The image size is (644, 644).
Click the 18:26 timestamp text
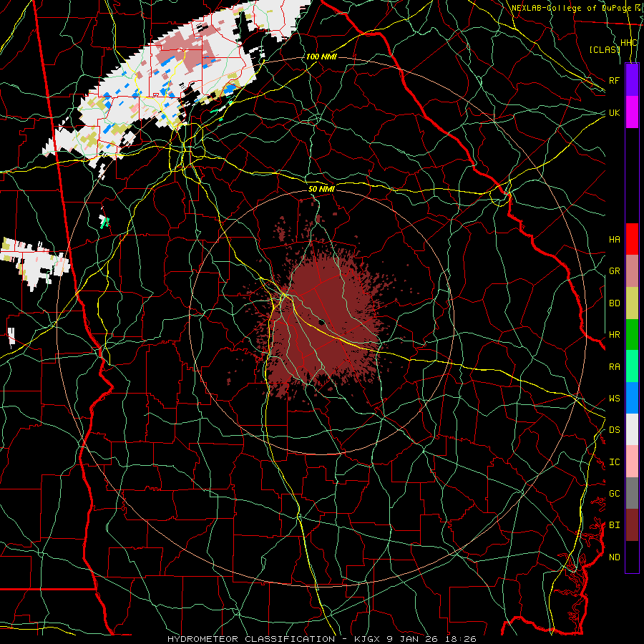pyautogui.click(x=462, y=639)
